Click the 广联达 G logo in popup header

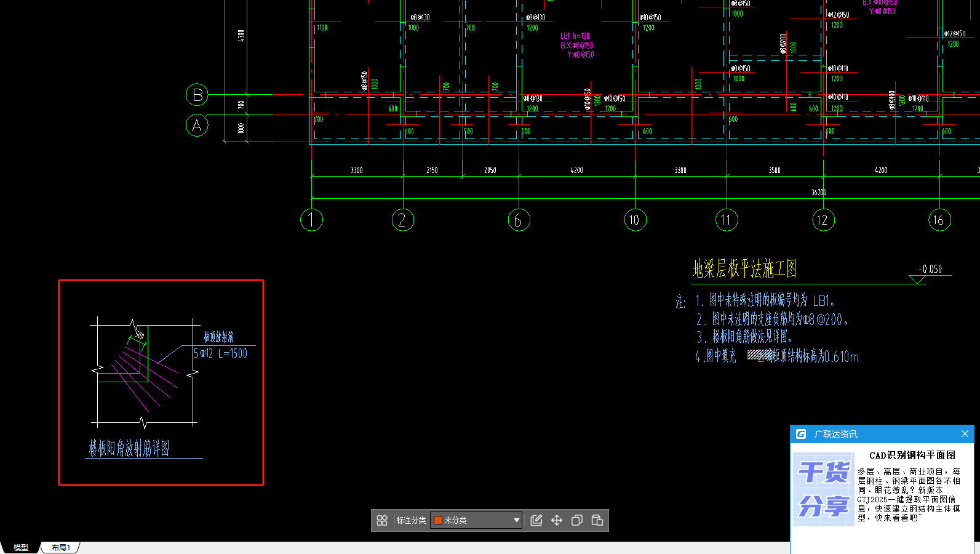tap(801, 434)
